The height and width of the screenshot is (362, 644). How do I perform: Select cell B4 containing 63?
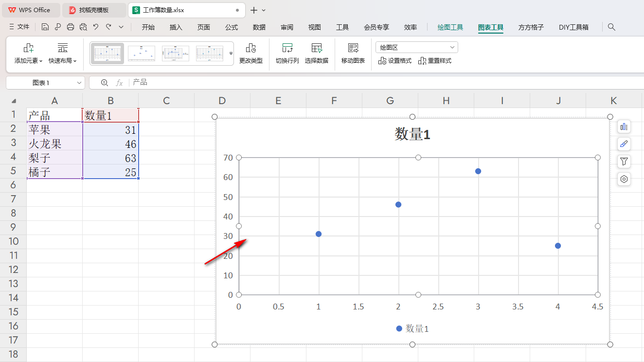[x=110, y=158]
